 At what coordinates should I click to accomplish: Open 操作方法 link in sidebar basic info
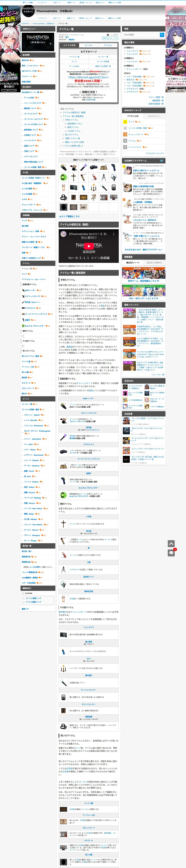(x=25, y=60)
